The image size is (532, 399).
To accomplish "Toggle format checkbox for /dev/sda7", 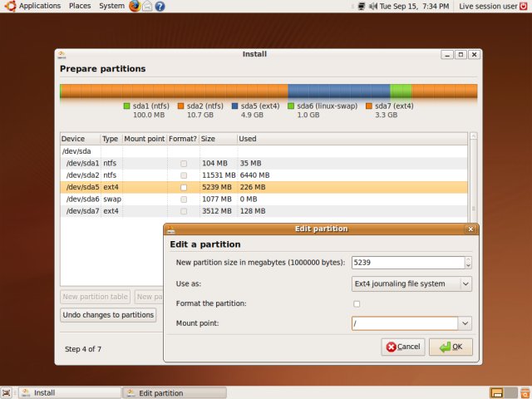I will click(x=184, y=211).
